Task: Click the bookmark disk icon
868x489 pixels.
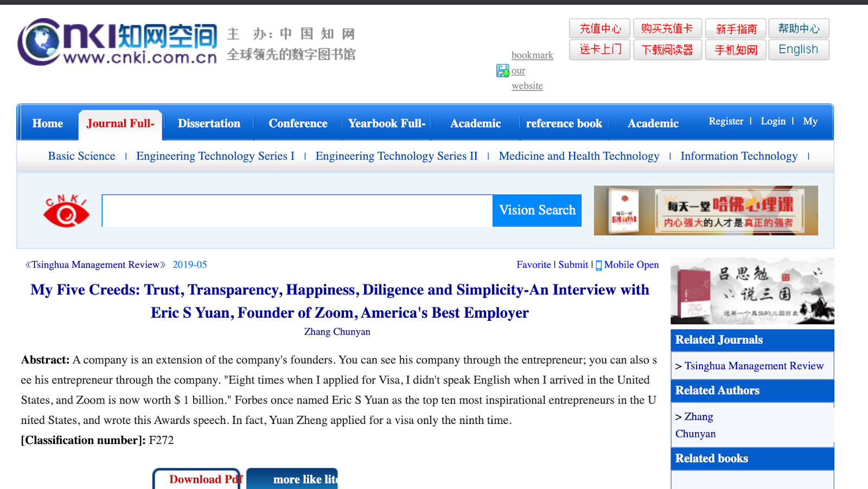Action: click(x=503, y=70)
